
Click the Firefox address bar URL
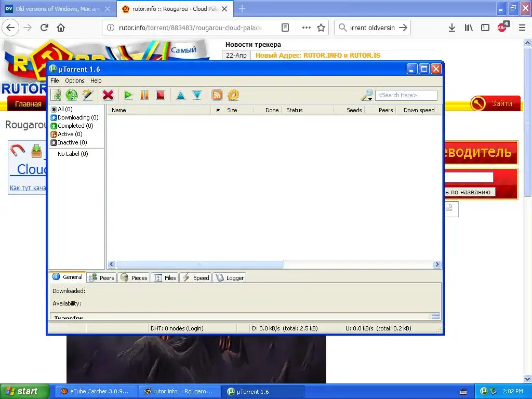(x=190, y=28)
